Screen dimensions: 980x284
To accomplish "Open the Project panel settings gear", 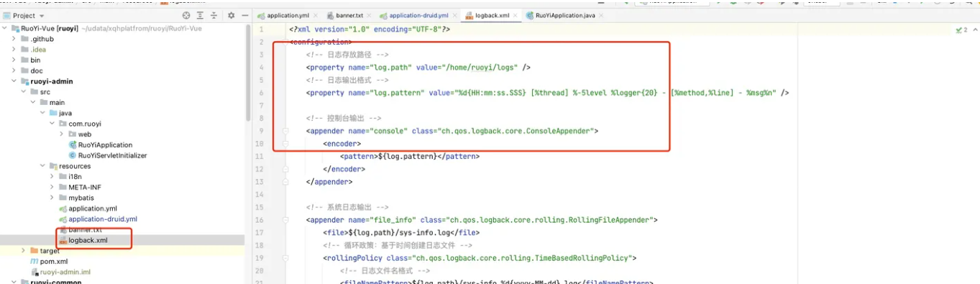I will pyautogui.click(x=231, y=15).
